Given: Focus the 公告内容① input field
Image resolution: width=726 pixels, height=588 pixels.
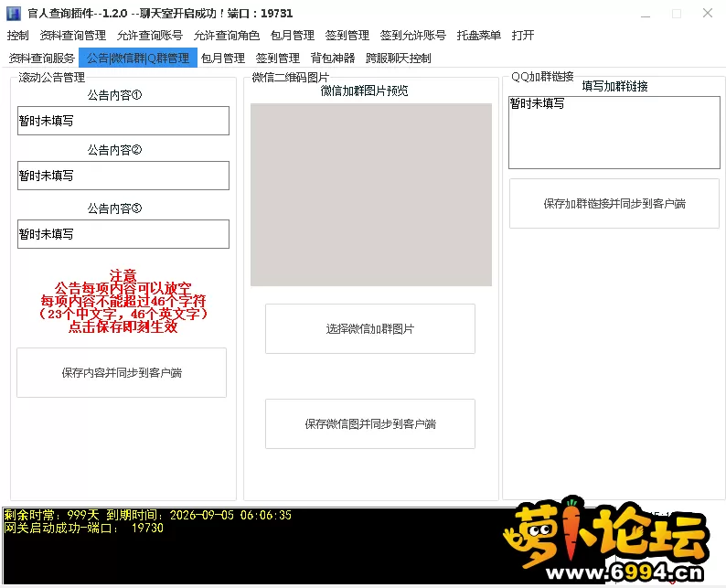Looking at the screenshot, I should (x=123, y=121).
